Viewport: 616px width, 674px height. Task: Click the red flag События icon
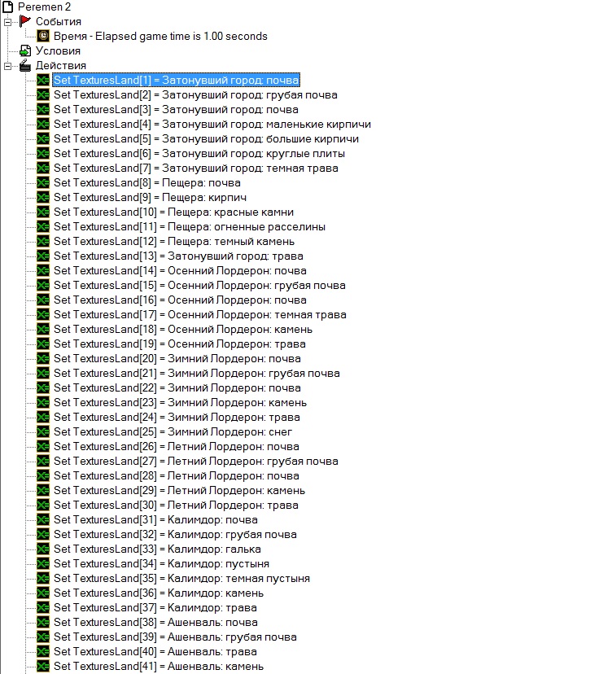click(x=25, y=20)
